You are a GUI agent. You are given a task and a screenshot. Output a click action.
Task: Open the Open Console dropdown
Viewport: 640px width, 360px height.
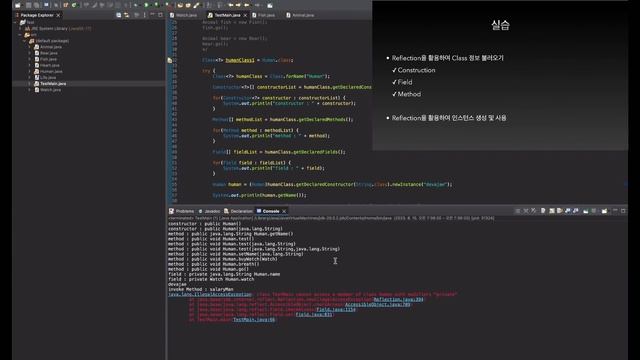604,211
